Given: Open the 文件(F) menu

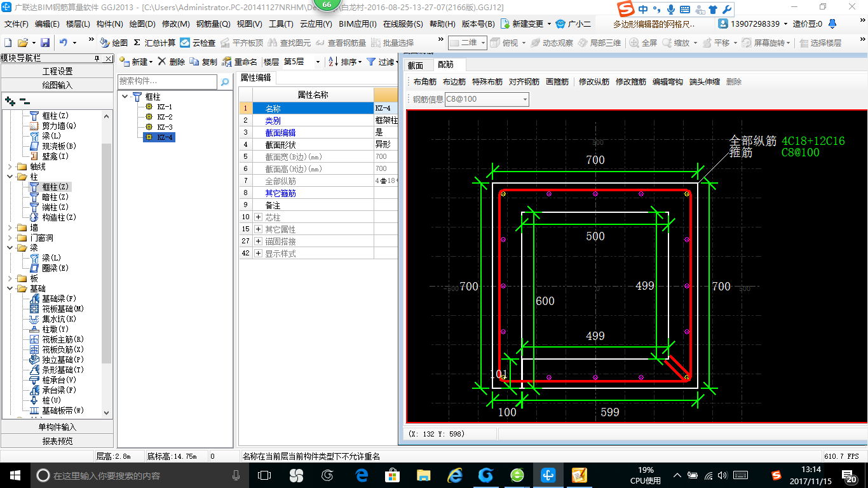Looking at the screenshot, I should click(16, 24).
